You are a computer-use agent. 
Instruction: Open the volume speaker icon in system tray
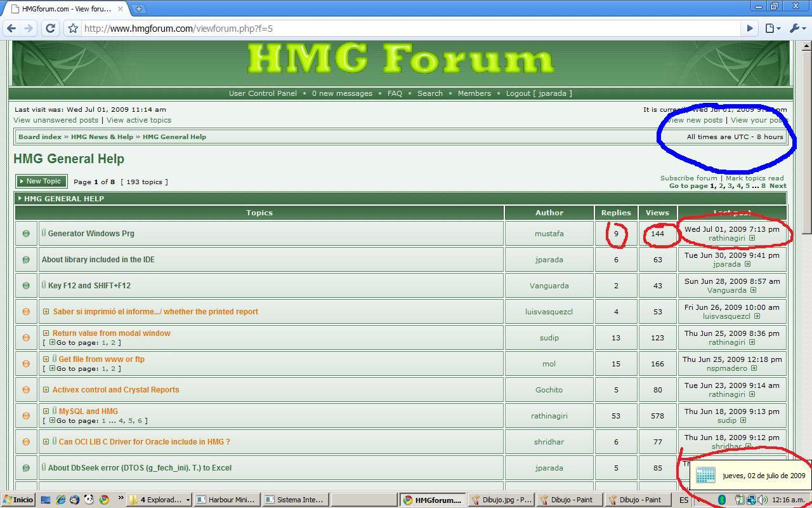762,500
